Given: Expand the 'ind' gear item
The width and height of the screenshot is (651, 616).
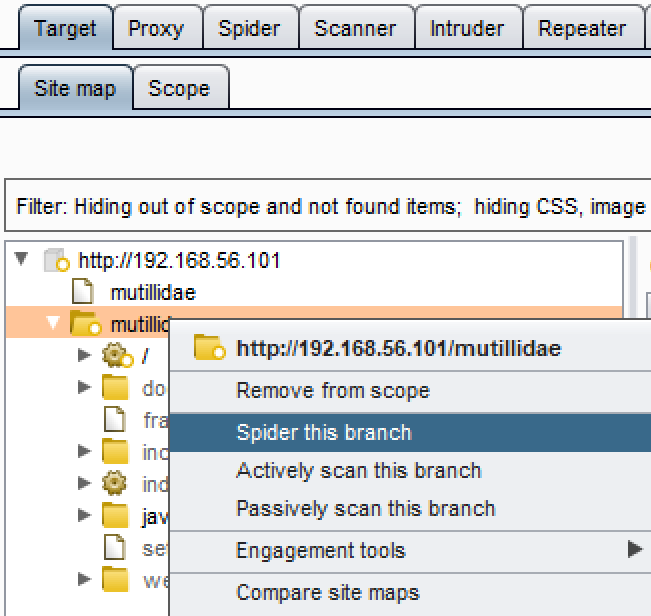Looking at the screenshot, I should click(x=85, y=483).
